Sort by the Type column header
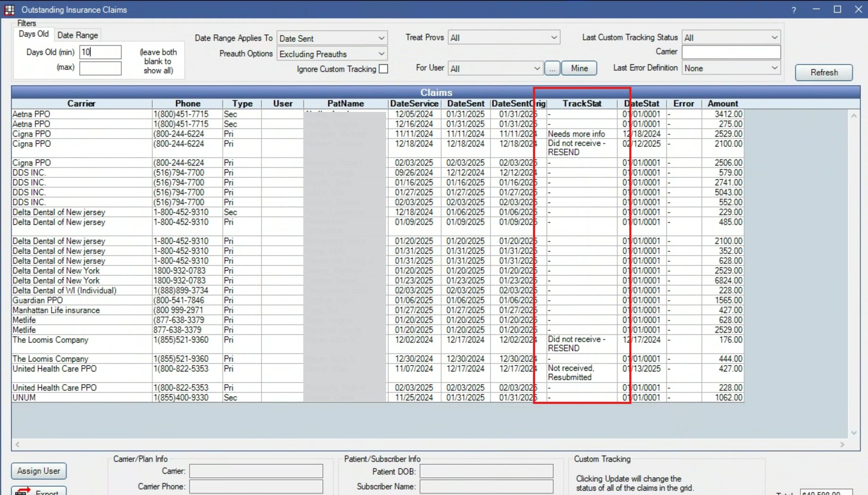Screen dimensions: 868x495 [x=242, y=104]
